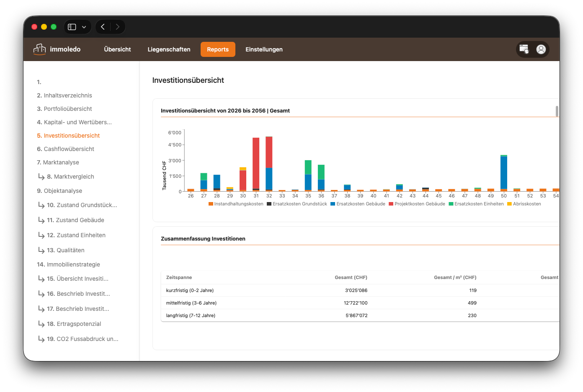Open the sidebar dropdown arrow in title bar
This screenshot has height=392, width=583.
coord(84,27)
